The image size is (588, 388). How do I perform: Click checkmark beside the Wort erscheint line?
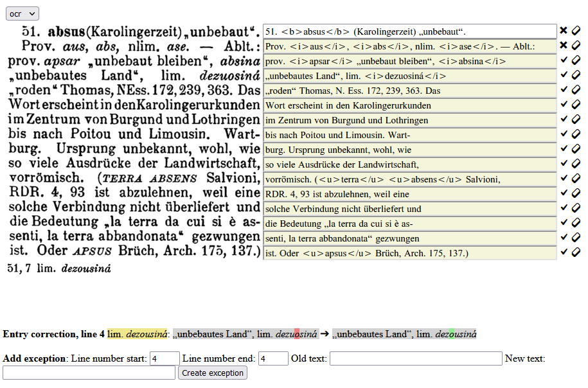click(x=564, y=104)
